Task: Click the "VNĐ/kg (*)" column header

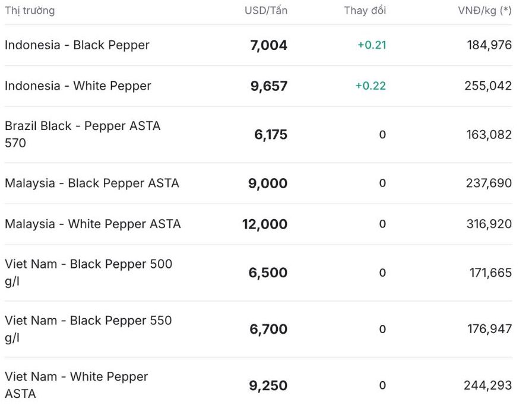Action: [484, 11]
